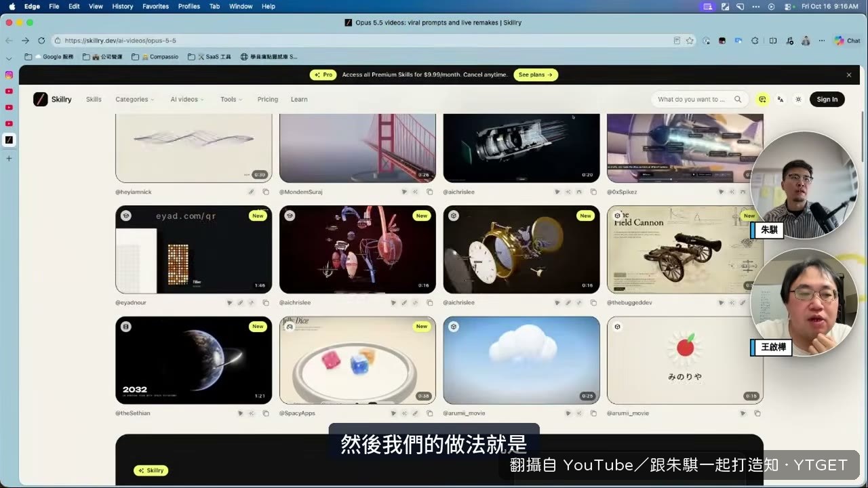868x488 pixels.
Task: Open the Field Cannon video thumbnail
Action: [685, 249]
